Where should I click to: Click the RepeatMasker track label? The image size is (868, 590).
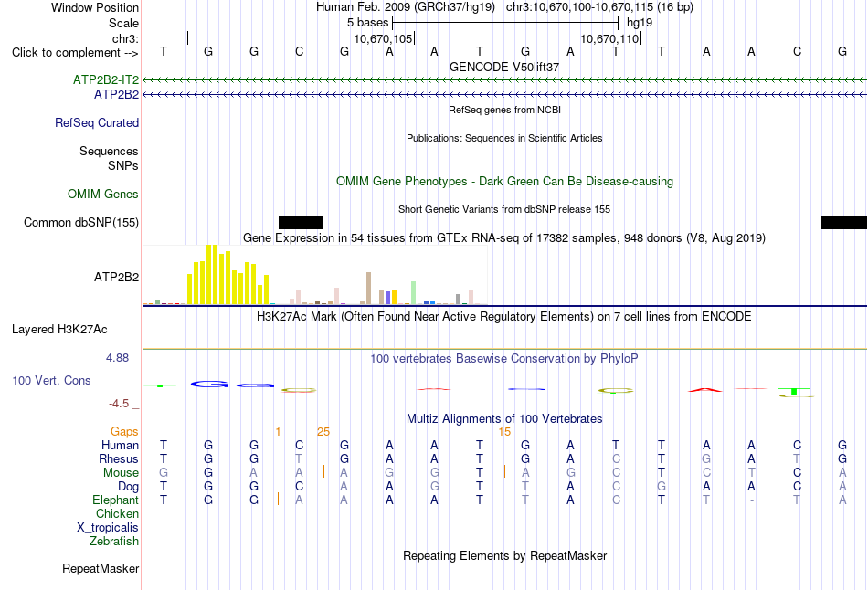click(x=101, y=568)
